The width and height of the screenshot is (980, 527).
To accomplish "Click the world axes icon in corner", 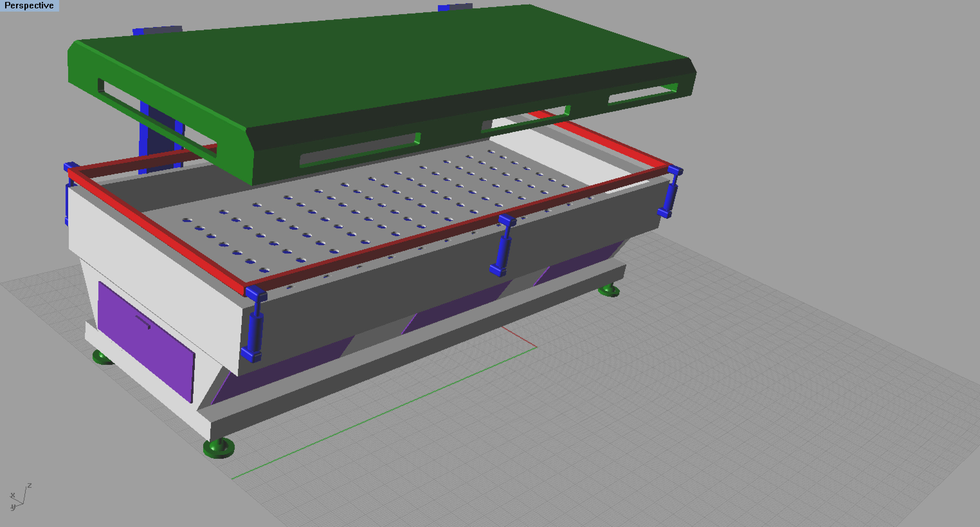I will [19, 497].
